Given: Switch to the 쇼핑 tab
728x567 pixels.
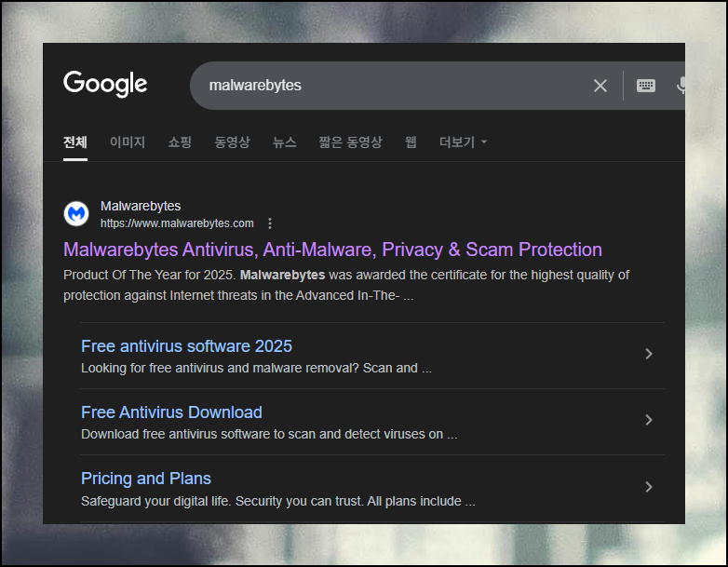Looking at the screenshot, I should [x=180, y=142].
